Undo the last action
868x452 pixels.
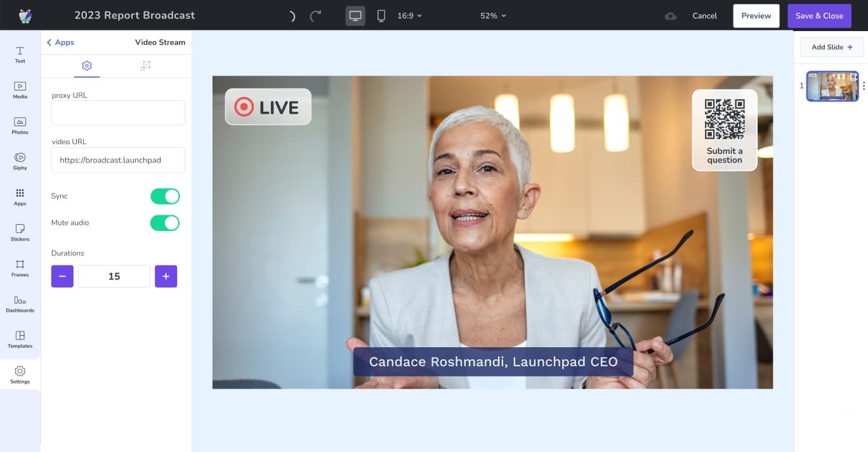click(292, 16)
